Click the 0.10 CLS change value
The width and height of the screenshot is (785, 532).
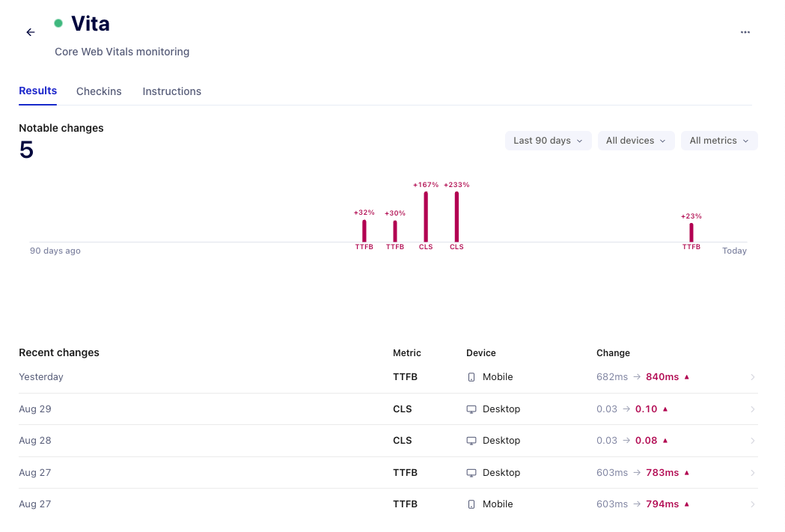point(646,409)
